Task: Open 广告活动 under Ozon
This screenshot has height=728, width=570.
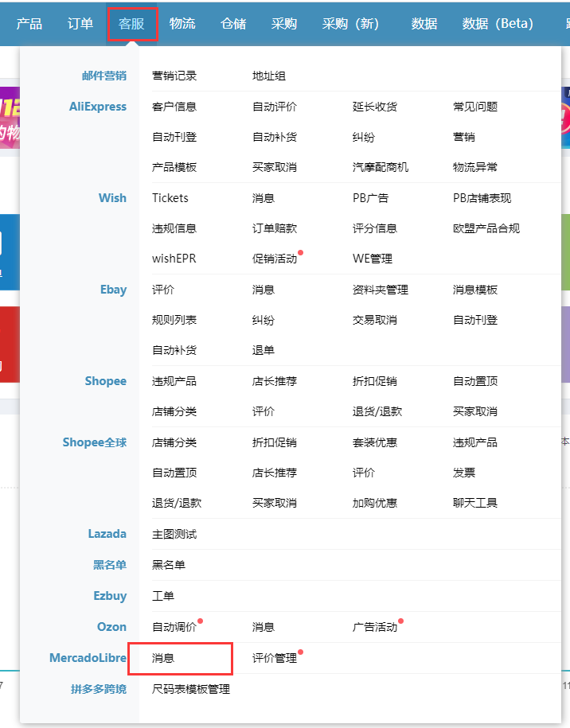Action: [x=375, y=627]
